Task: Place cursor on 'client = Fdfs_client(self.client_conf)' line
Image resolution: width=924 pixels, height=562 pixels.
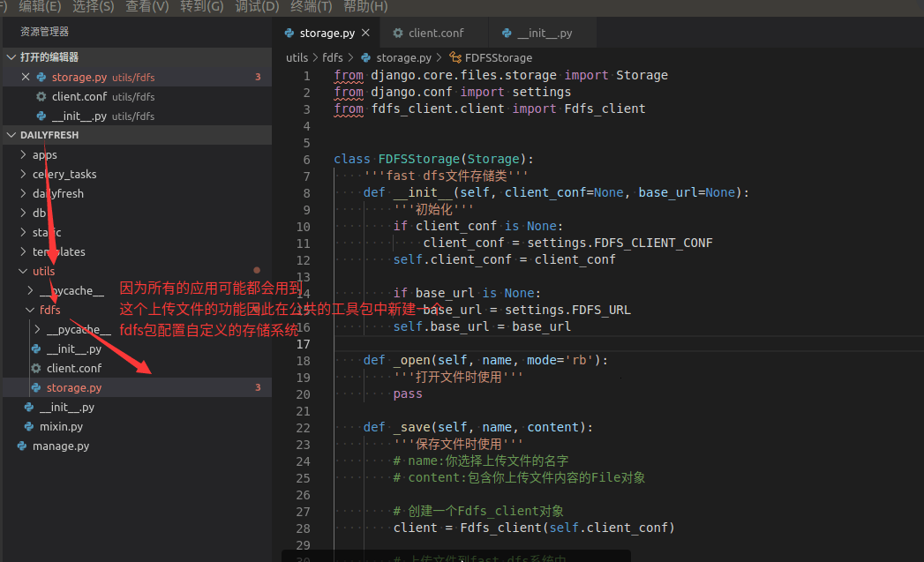Action: [x=534, y=528]
